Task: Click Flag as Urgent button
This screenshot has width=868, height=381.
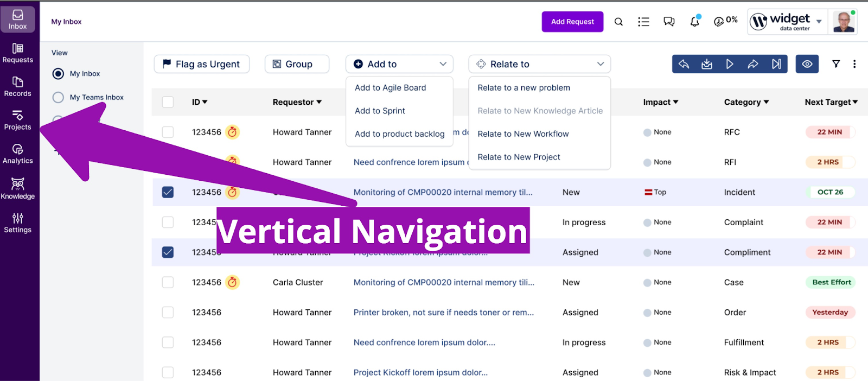Action: click(x=202, y=64)
